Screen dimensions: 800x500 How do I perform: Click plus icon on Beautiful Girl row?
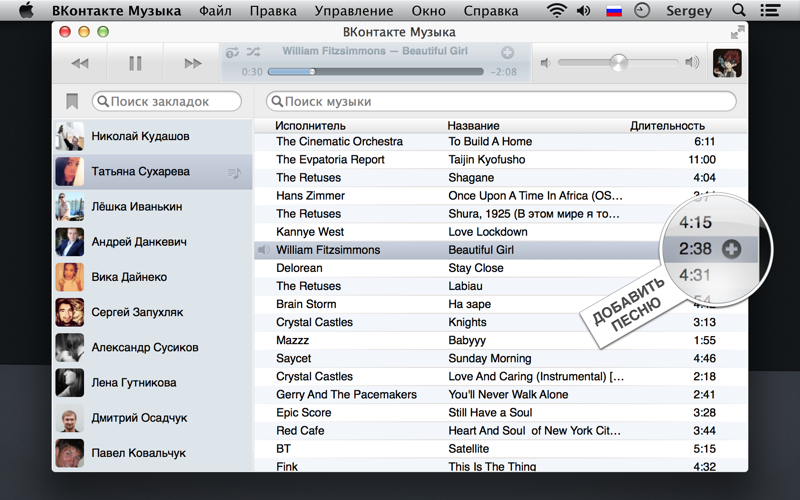coord(732,249)
